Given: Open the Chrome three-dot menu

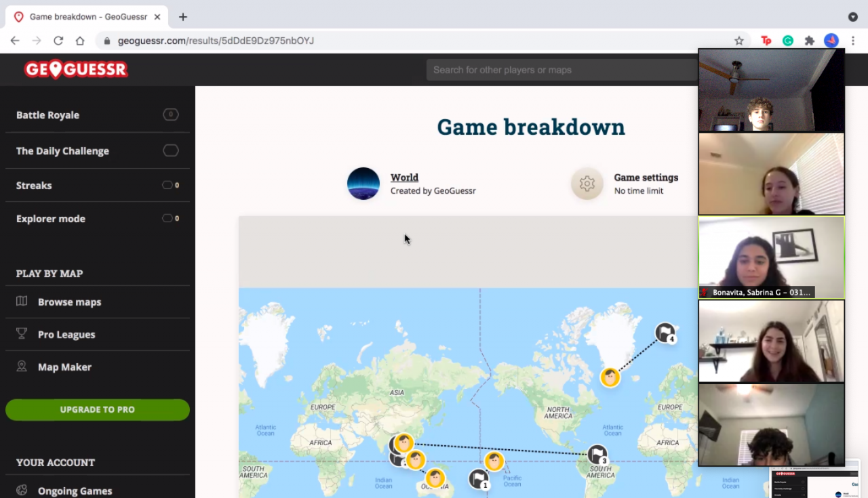Looking at the screenshot, I should pyautogui.click(x=853, y=41).
